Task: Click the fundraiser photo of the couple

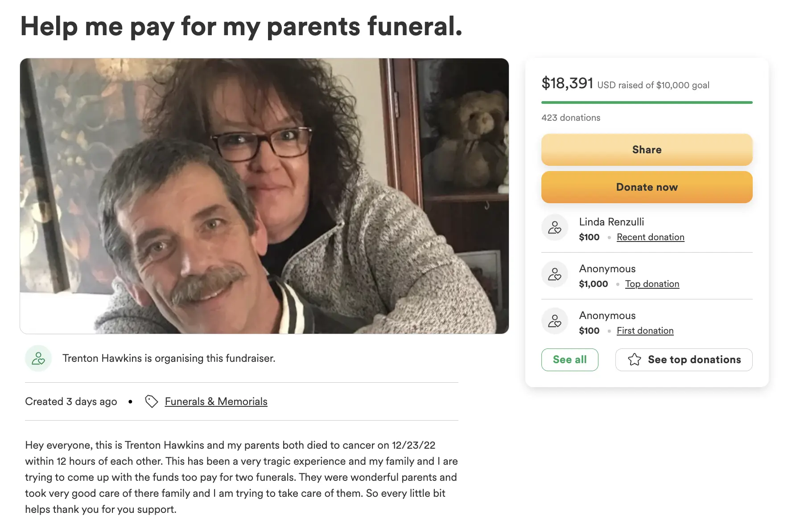Action: click(264, 196)
